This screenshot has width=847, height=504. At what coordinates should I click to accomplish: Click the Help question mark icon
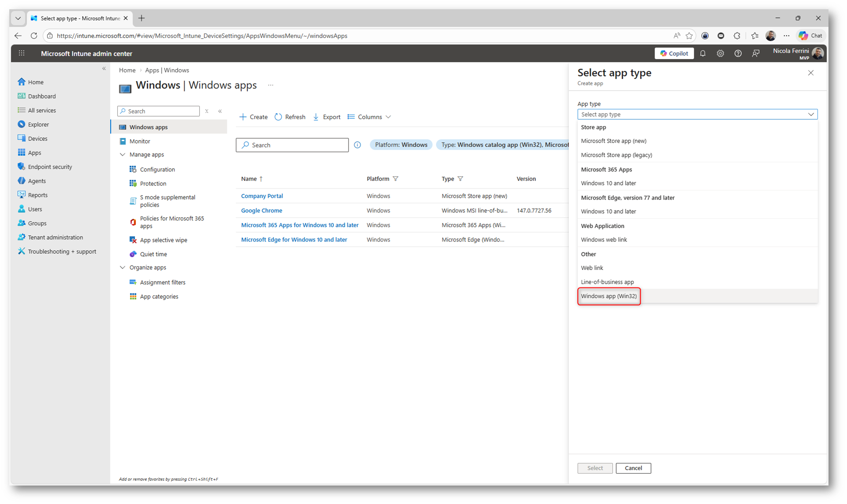[x=738, y=53]
